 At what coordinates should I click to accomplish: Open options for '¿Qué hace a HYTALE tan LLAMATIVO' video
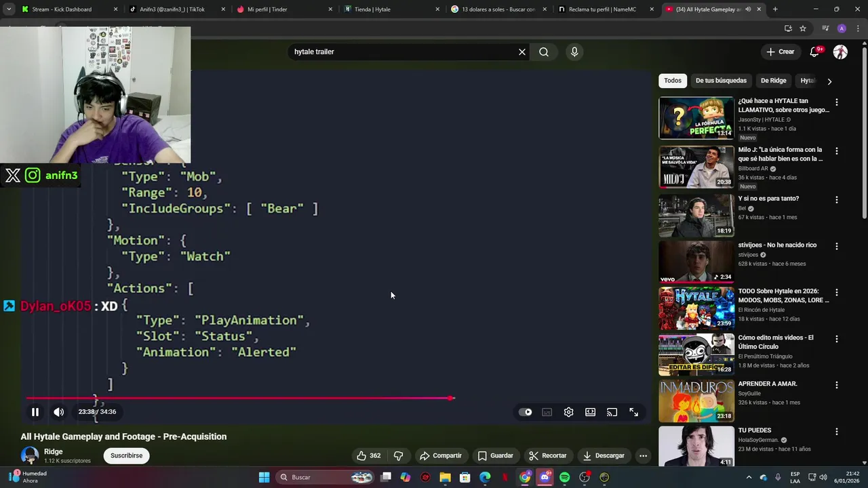click(836, 102)
